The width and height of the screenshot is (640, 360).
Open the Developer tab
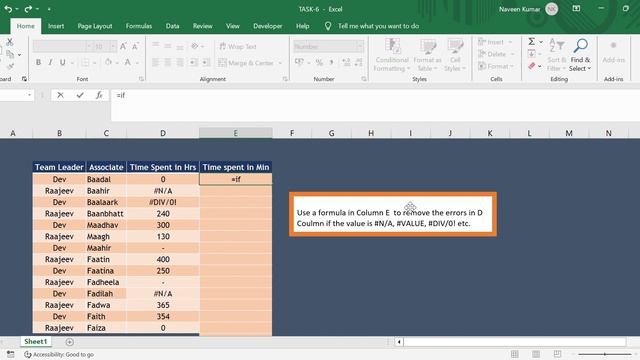[267, 26]
